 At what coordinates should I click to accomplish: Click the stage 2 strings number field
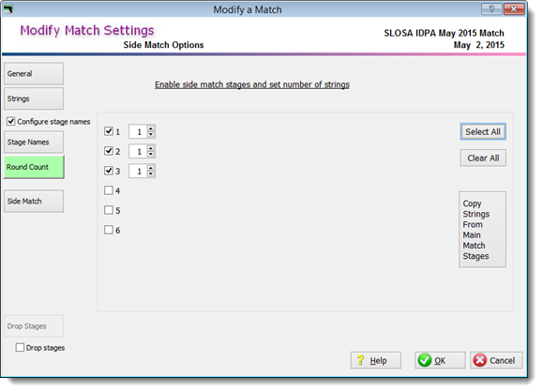138,151
